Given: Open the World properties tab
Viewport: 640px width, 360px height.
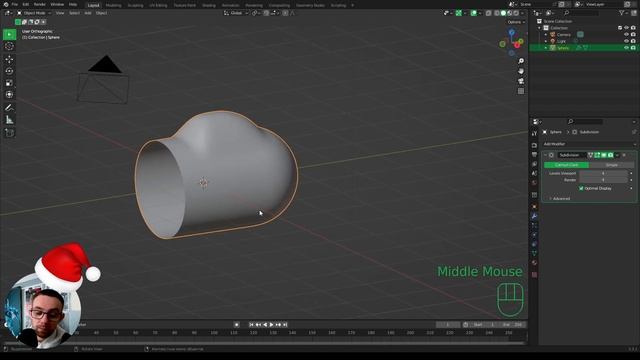Looking at the screenshot, I should point(534,183).
